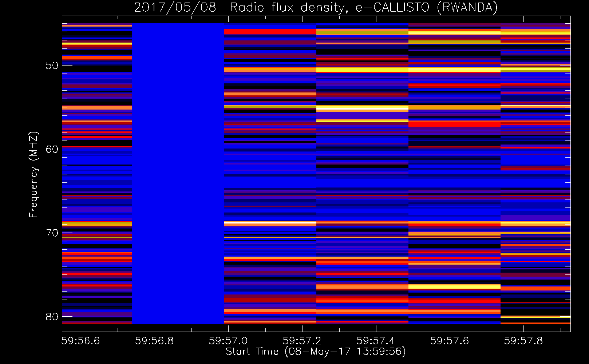The image size is (589, 364).
Task: Click the solid blue data gap block
Action: click(178, 174)
